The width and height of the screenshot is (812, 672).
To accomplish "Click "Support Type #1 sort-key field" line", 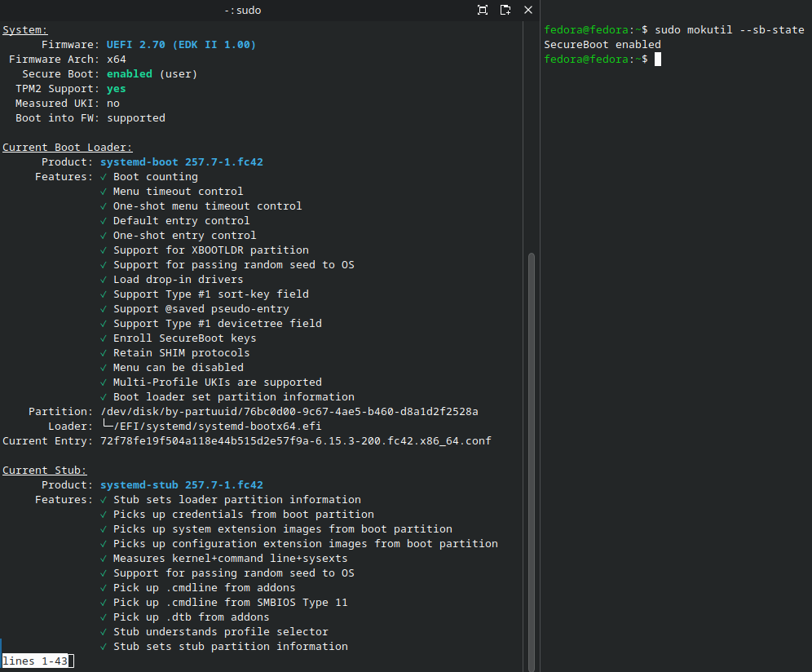I will [211, 294].
